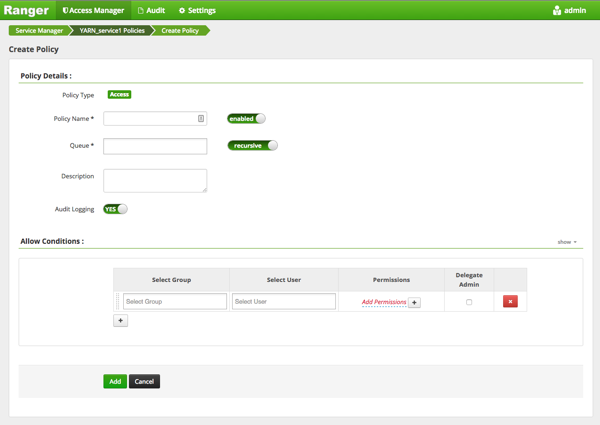The image size is (600, 425).
Task: Toggle Audit Logging YES switch
Action: tap(115, 209)
